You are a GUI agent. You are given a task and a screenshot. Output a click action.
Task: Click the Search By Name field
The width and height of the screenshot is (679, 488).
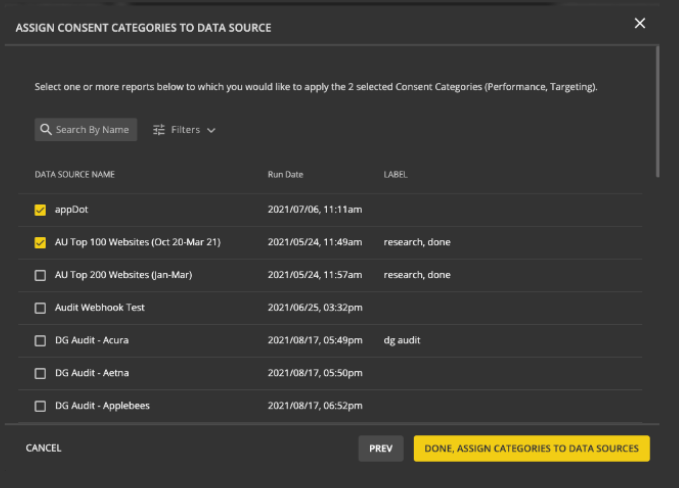[92, 130]
